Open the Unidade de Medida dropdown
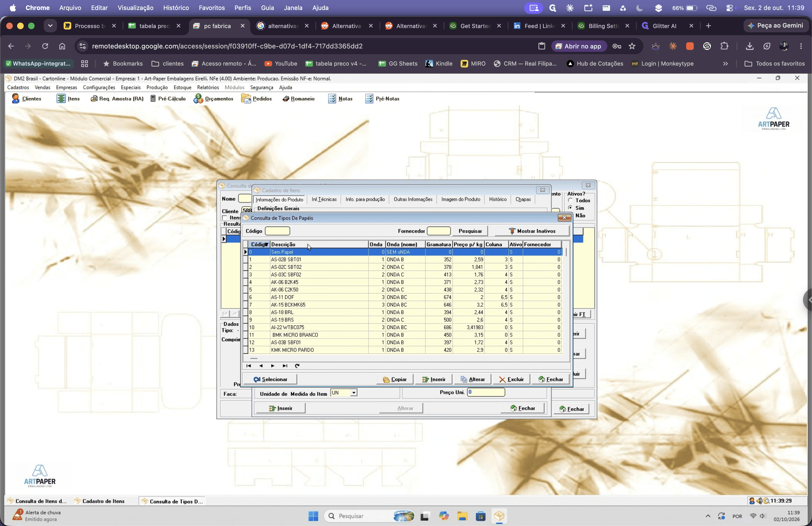Screen dimensions: 812x526 point(354,392)
